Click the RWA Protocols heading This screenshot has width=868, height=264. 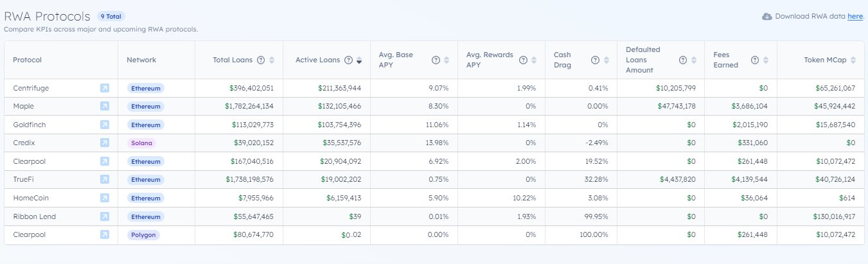pyautogui.click(x=48, y=16)
